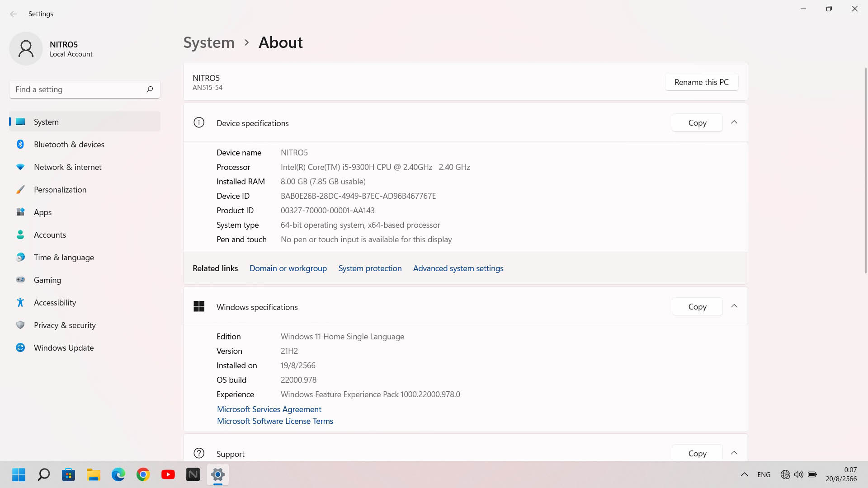Click the Device specifications info icon
868x488 pixels.
199,122
